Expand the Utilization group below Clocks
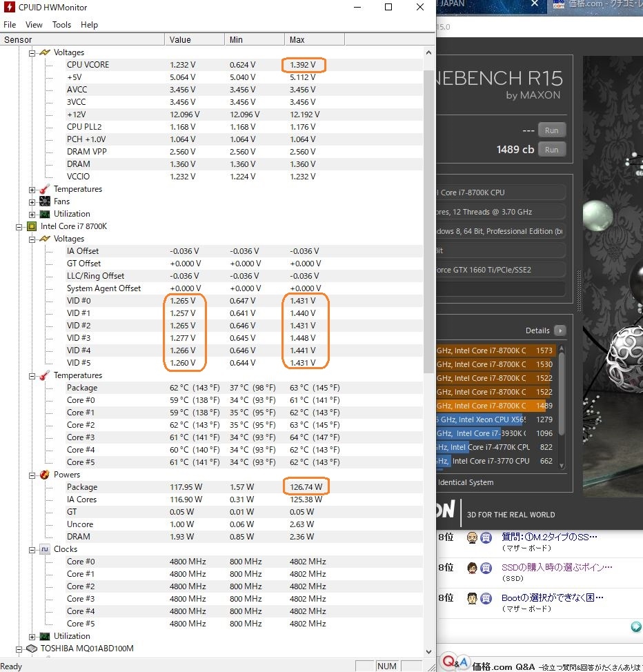 pyautogui.click(x=32, y=638)
